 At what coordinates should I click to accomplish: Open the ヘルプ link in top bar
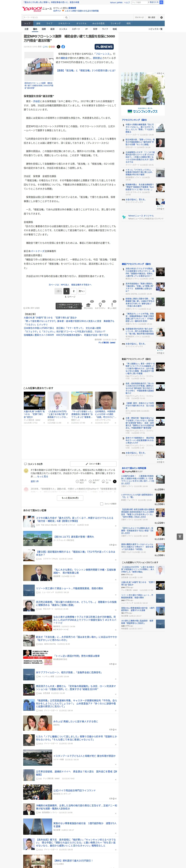pos(127,2)
